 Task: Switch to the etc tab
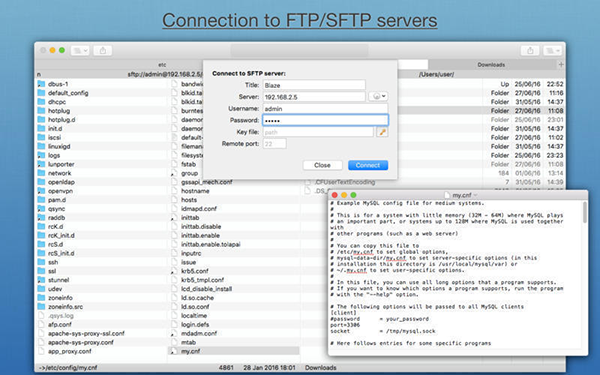pyautogui.click(x=162, y=65)
